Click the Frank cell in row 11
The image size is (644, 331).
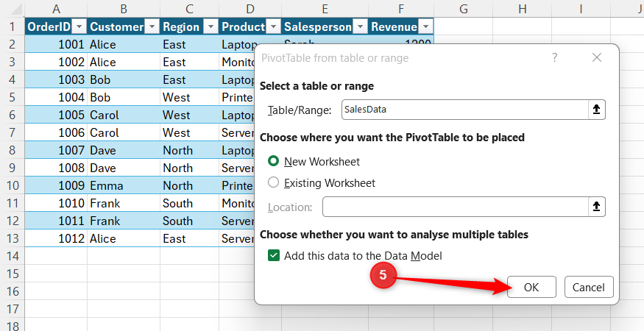pyautogui.click(x=124, y=203)
